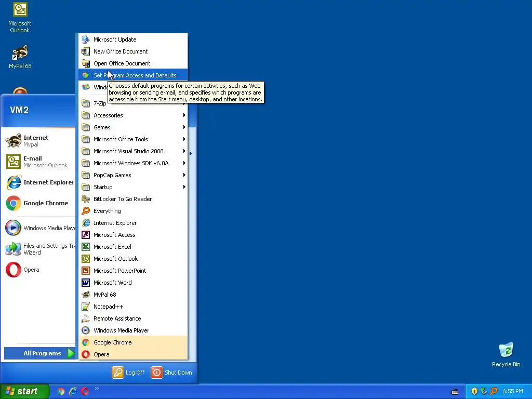Open the Accessories folder entry
The width and height of the screenshot is (532, 399).
coord(132,115)
